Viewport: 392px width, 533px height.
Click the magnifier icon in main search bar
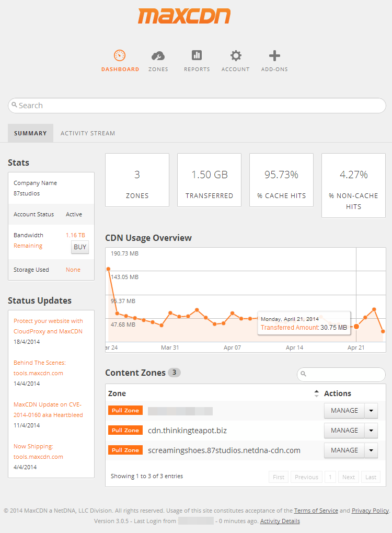(14, 105)
